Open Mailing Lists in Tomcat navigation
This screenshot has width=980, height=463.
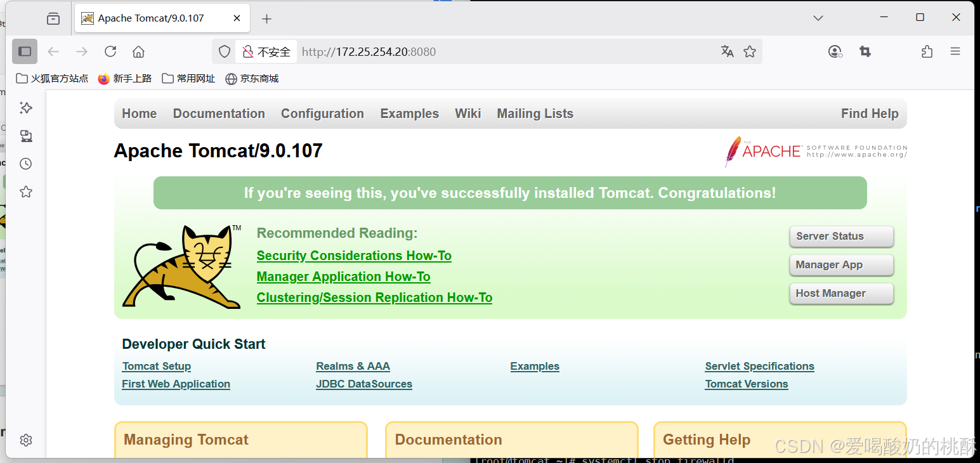pos(535,114)
